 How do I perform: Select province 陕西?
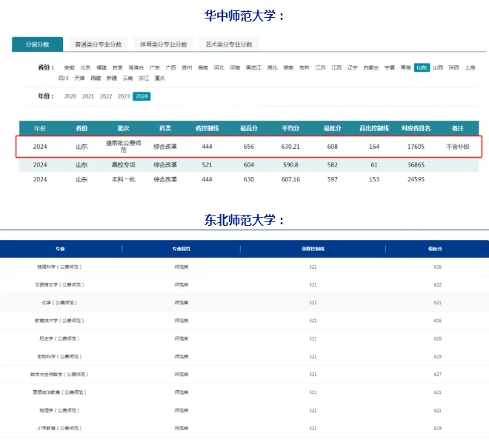point(454,67)
